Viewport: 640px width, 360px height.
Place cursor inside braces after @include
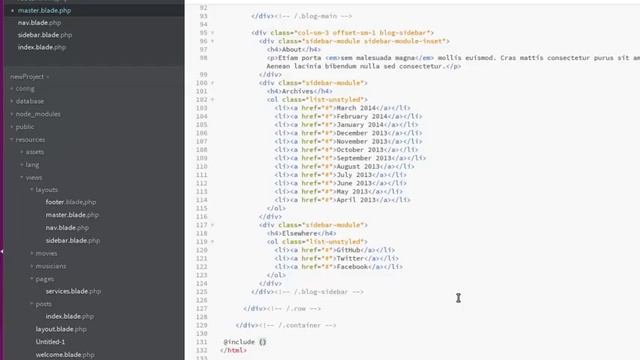coord(262,342)
